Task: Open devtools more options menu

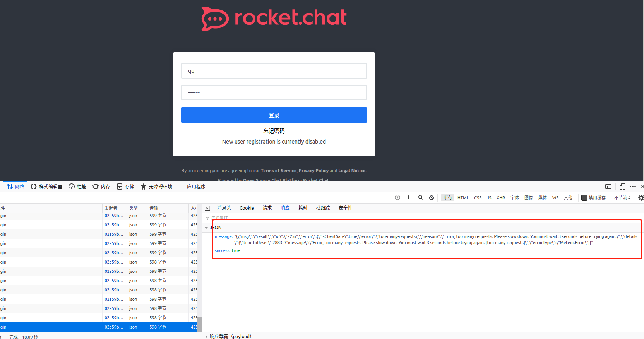Action: tap(633, 187)
